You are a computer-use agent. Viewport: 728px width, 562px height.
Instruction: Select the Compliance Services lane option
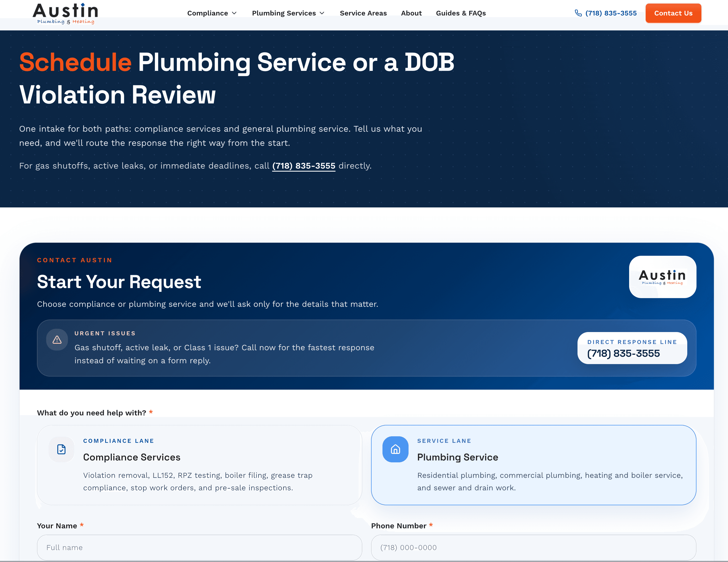point(199,465)
